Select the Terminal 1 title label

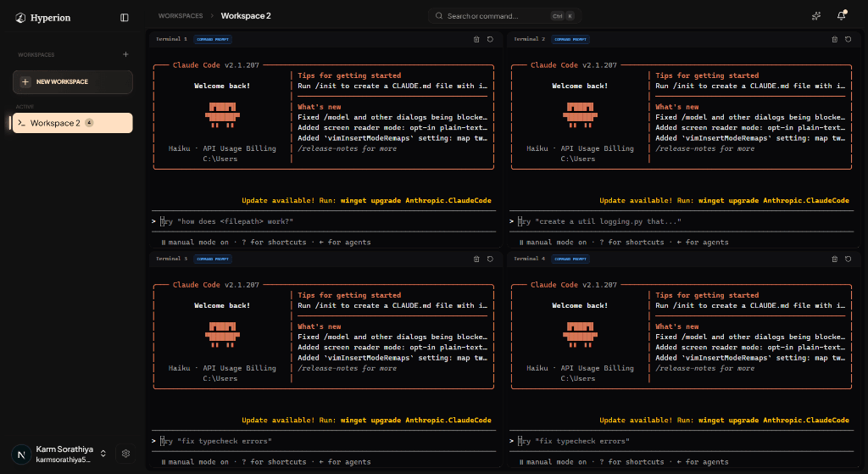[x=171, y=39]
